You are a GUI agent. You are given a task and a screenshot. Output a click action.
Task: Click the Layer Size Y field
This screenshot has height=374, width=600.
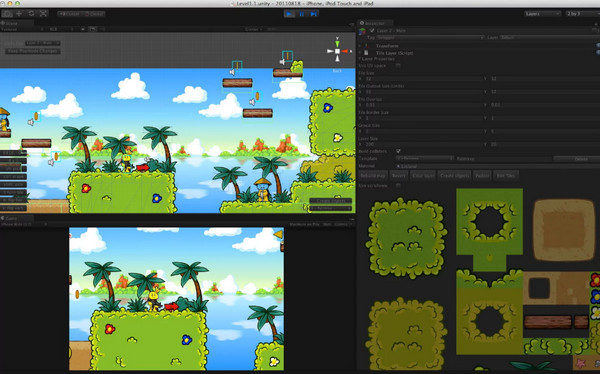(545, 144)
